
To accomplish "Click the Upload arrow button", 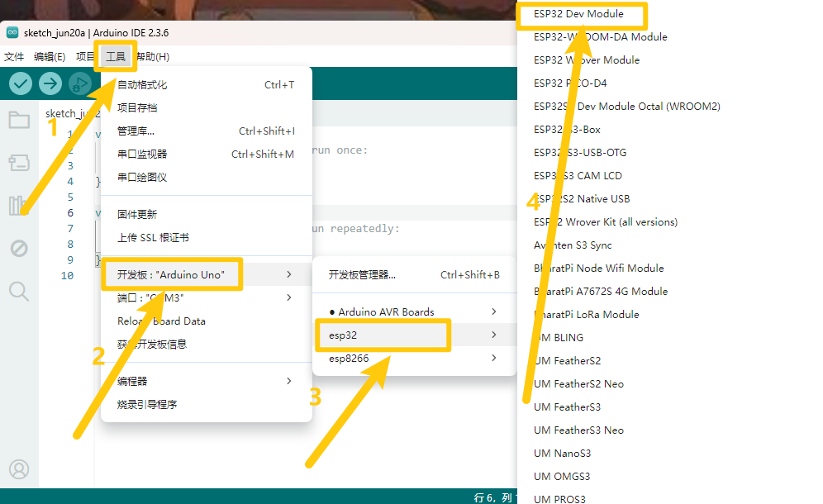I will pyautogui.click(x=50, y=83).
